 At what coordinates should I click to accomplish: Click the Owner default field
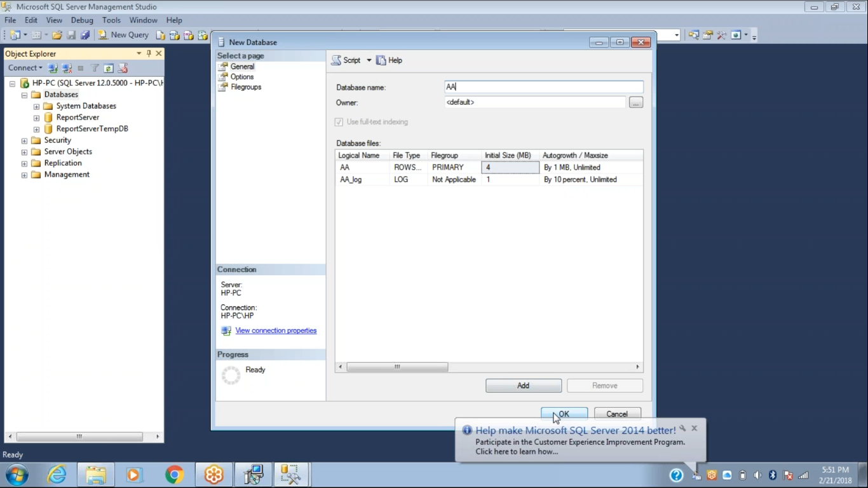tap(535, 102)
